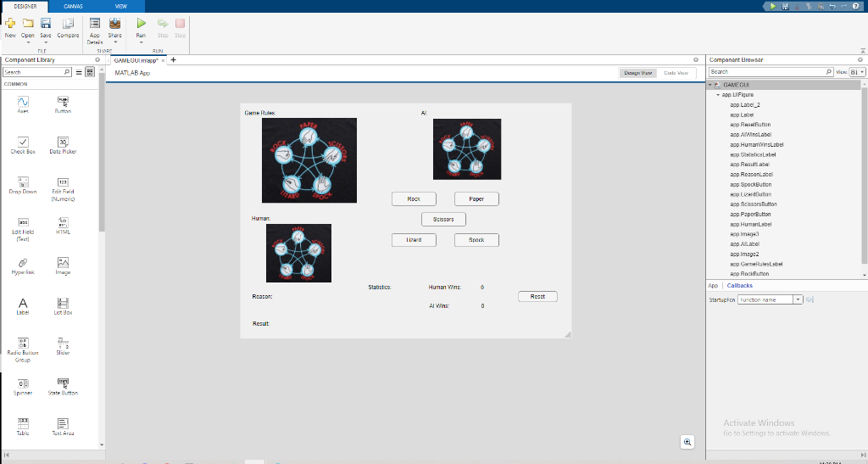
Task: Open the StartupFcn function name dropdown
Action: click(x=798, y=299)
